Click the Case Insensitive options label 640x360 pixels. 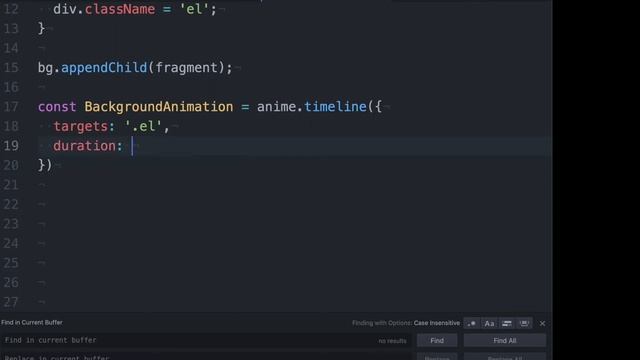(x=436, y=323)
